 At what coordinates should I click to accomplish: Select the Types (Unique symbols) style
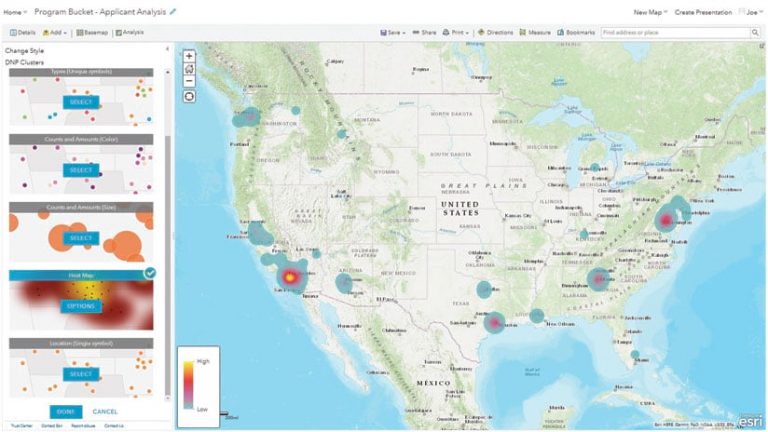pyautogui.click(x=81, y=102)
